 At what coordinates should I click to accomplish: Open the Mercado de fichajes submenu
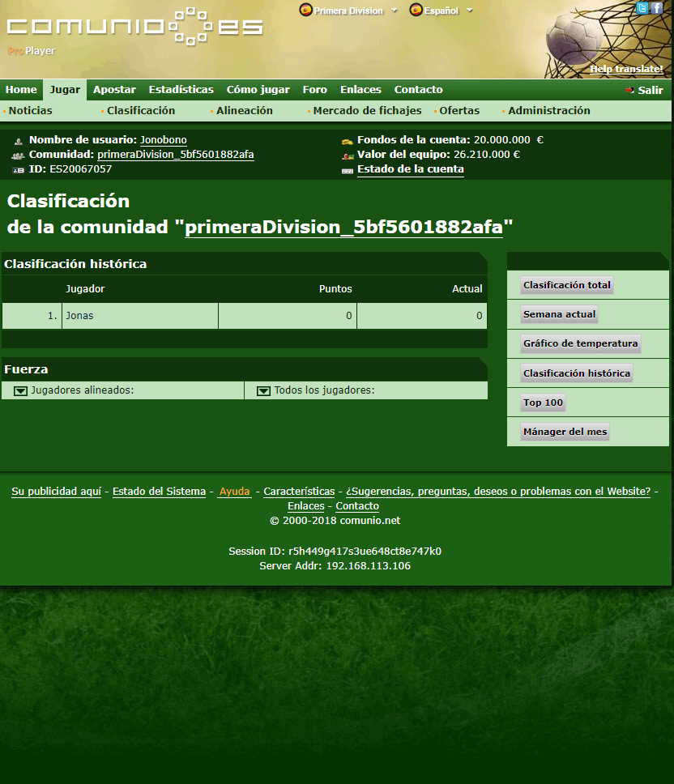click(x=367, y=111)
